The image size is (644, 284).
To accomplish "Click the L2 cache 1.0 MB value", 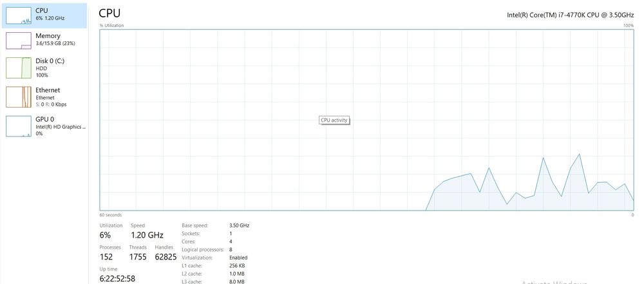I will (x=237, y=274).
